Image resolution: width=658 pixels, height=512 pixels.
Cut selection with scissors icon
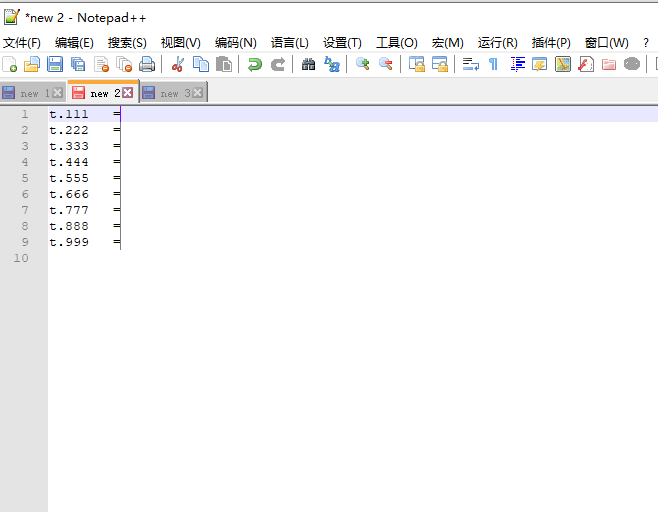(178, 64)
